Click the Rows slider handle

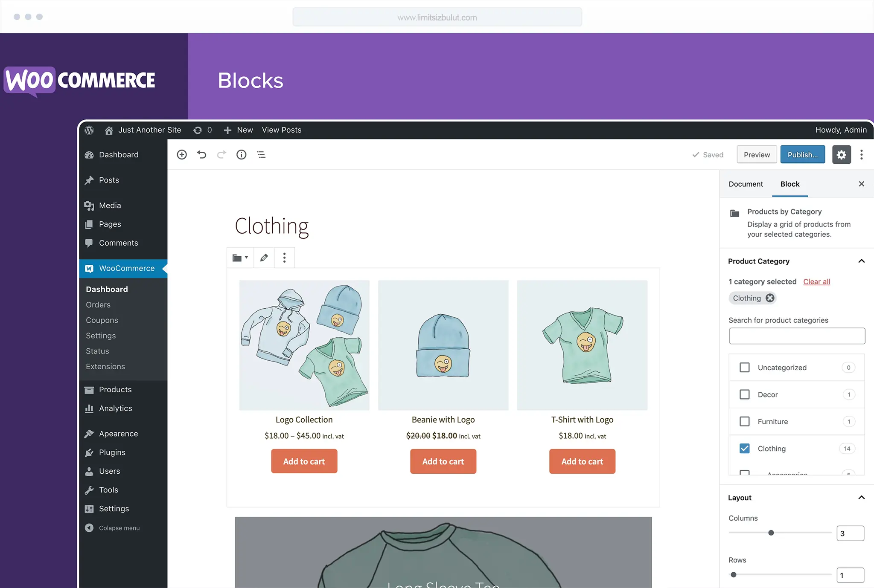tap(734, 575)
